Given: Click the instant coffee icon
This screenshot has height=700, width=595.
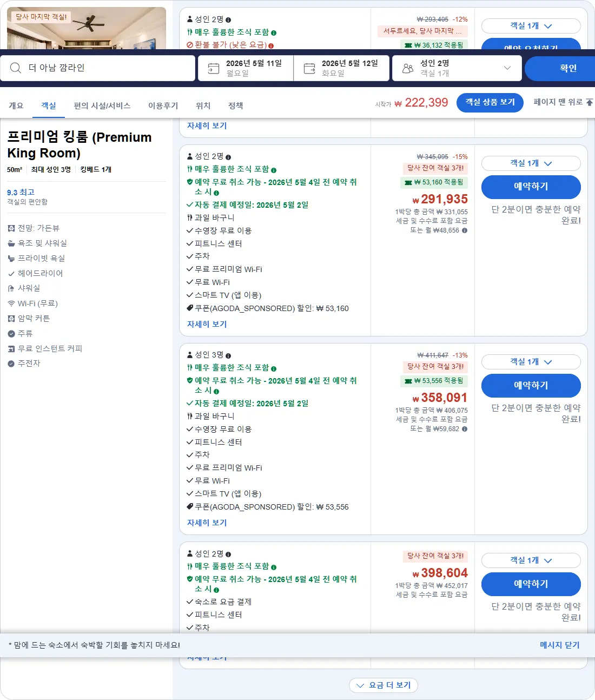Looking at the screenshot, I should pyautogui.click(x=11, y=349).
